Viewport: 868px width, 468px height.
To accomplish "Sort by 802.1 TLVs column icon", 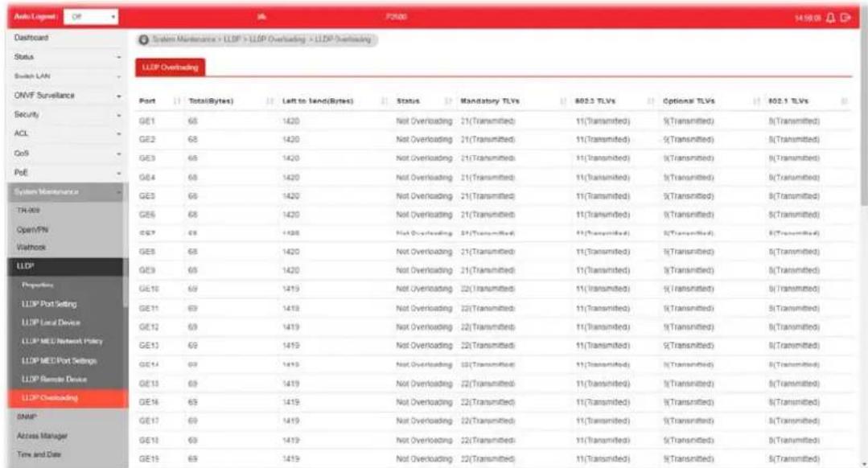I will point(844,101).
